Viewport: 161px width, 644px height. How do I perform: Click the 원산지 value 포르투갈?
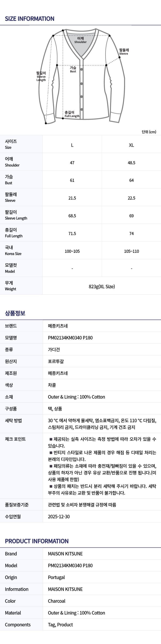point(56,361)
